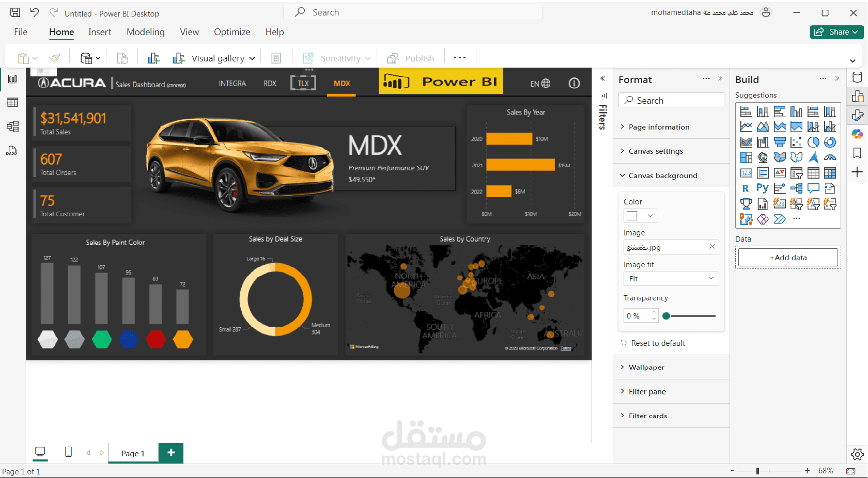Screen dimensions: 868x478
Task: Add a Funnel chart visual
Action: pos(780,142)
